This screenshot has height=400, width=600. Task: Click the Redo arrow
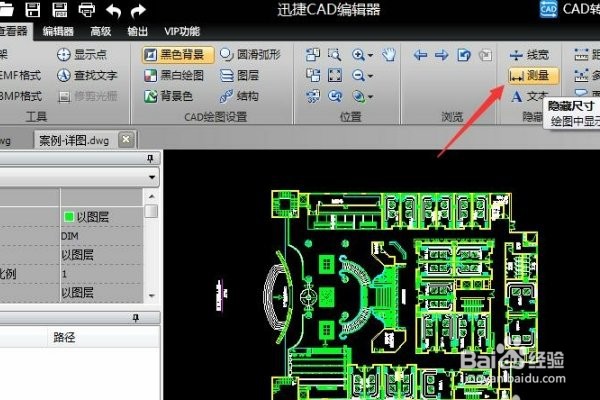tap(138, 10)
